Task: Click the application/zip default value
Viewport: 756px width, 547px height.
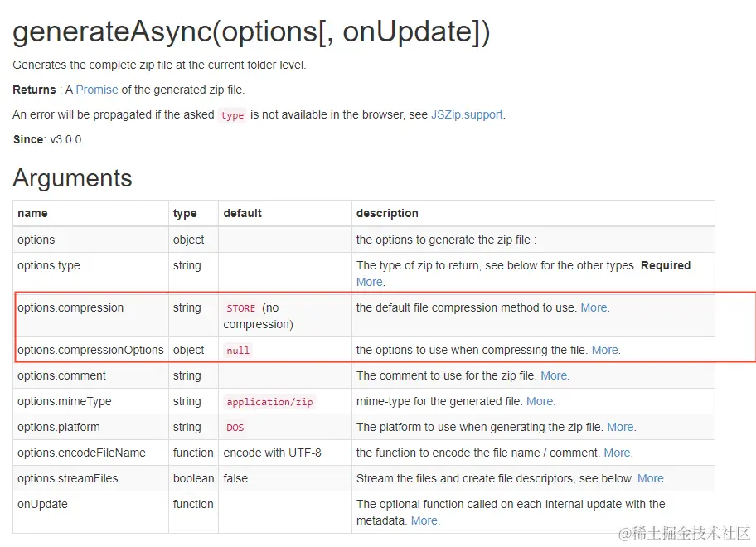Action: (269, 402)
